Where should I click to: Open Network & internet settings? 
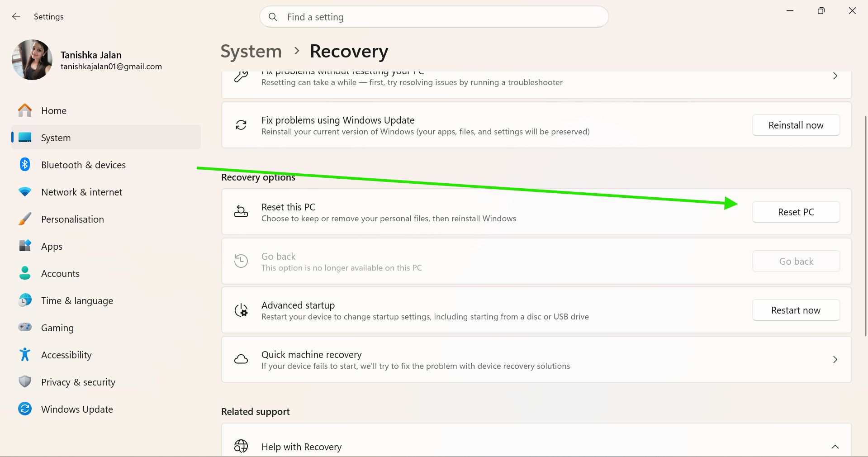106,192
